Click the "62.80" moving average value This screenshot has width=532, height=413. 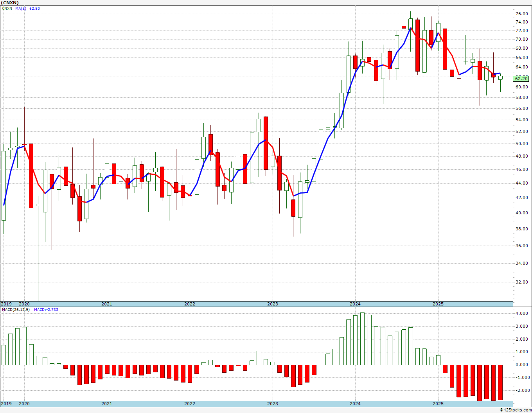click(x=34, y=9)
